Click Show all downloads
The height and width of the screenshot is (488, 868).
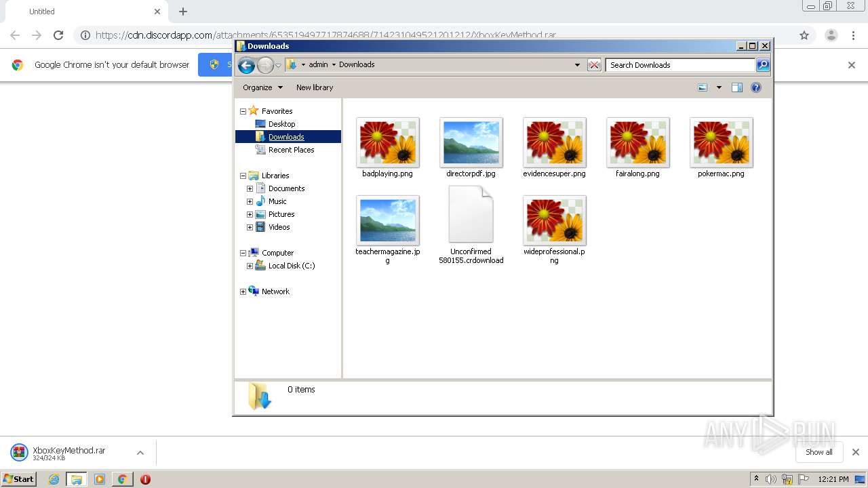(819, 452)
